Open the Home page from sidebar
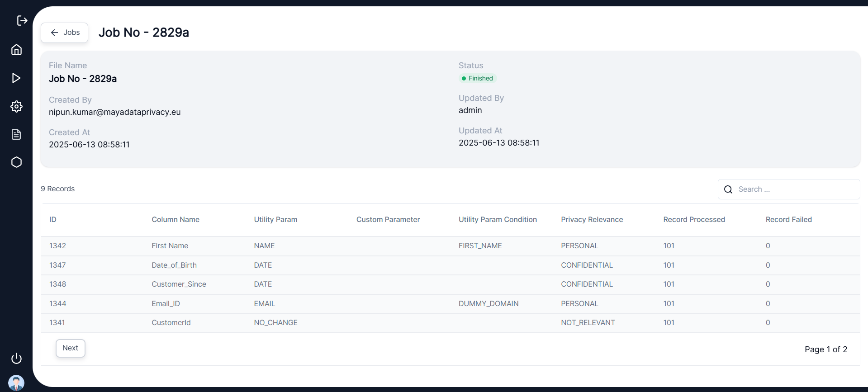The image size is (868, 392). point(16,50)
